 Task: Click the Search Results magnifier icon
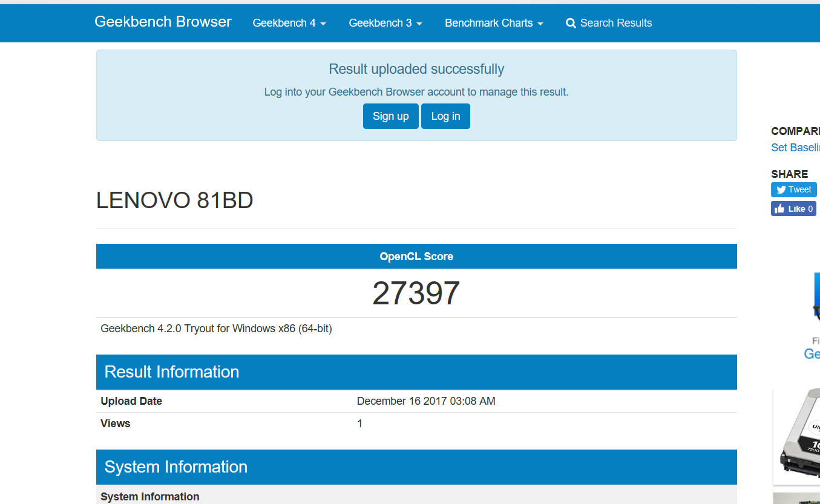coord(571,24)
